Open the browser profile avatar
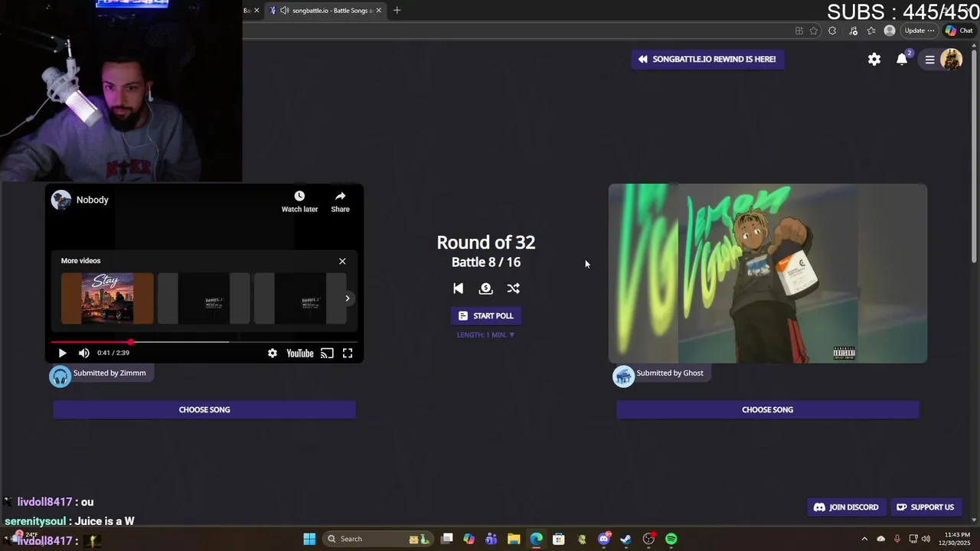Screen dimensions: 980x551 (x=889, y=31)
